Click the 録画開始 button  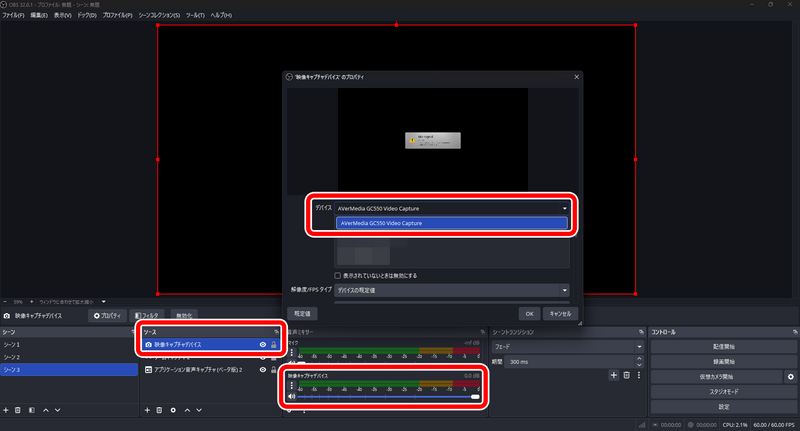click(723, 362)
